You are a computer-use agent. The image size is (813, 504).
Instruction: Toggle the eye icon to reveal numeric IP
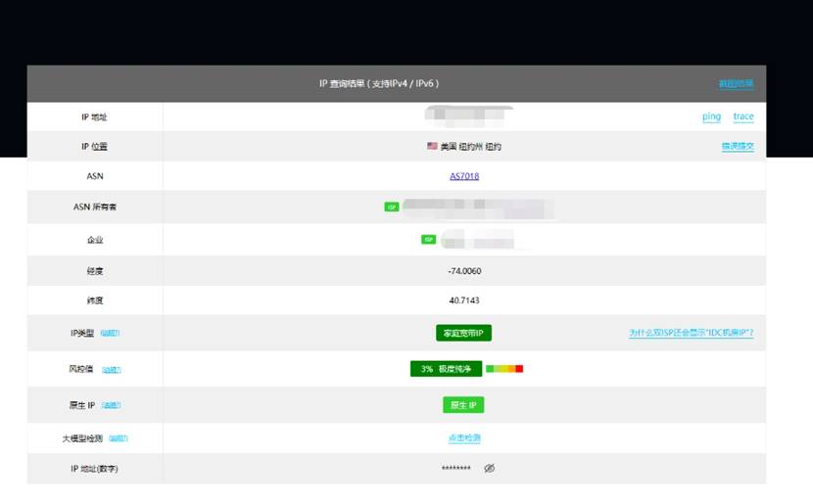[490, 469]
